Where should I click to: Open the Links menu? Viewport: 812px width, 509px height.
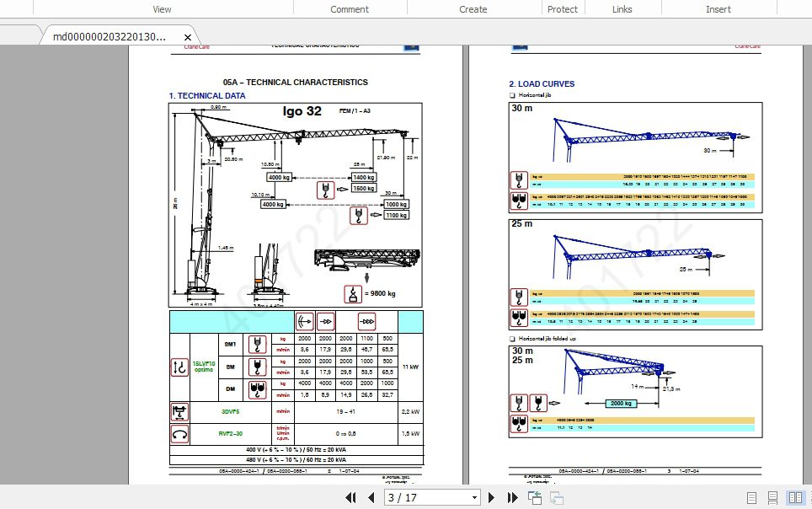coord(622,8)
